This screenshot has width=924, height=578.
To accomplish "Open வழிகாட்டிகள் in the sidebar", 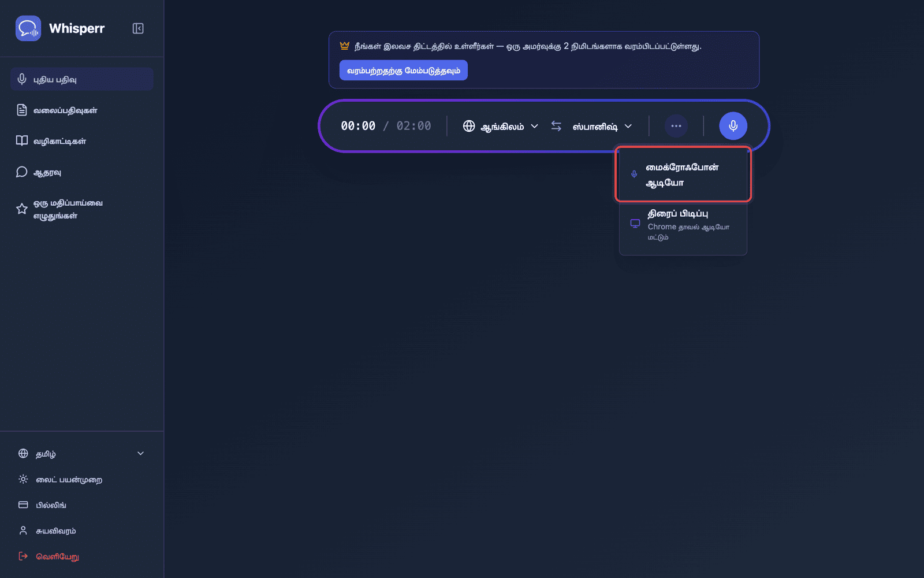I will 81,141.
